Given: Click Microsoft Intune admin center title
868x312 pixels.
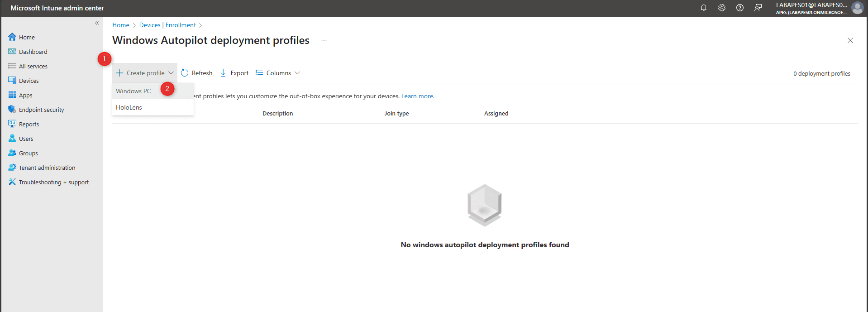Looking at the screenshot, I should click(x=57, y=8).
